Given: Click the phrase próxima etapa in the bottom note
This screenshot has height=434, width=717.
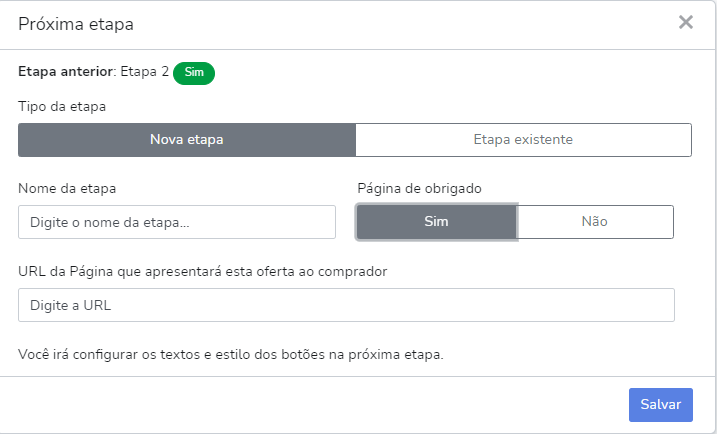Looking at the screenshot, I should [x=395, y=354].
